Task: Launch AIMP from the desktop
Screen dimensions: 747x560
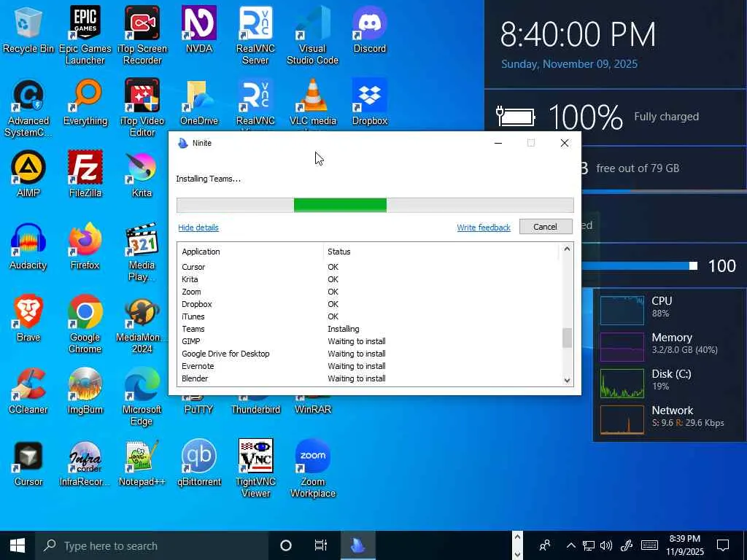Action: (28, 174)
